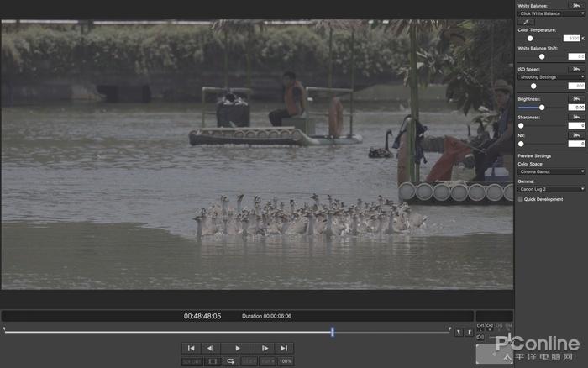Reset the White Balance setting

click(576, 6)
